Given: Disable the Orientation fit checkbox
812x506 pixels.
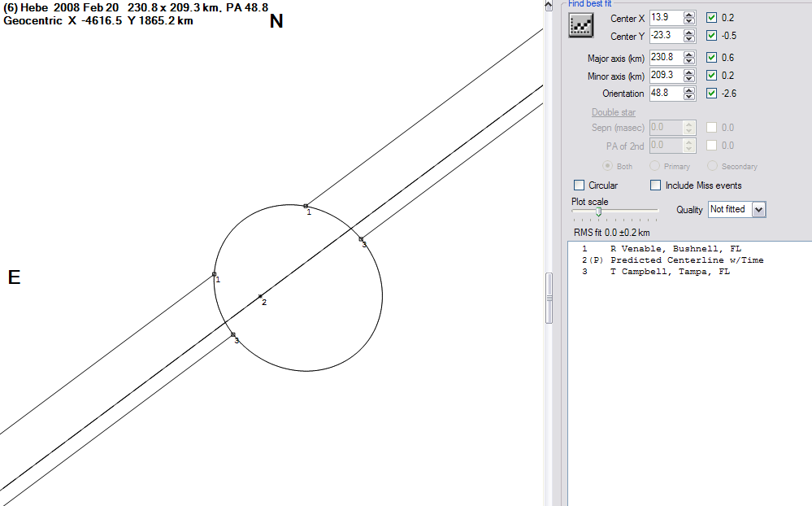Looking at the screenshot, I should 712,94.
